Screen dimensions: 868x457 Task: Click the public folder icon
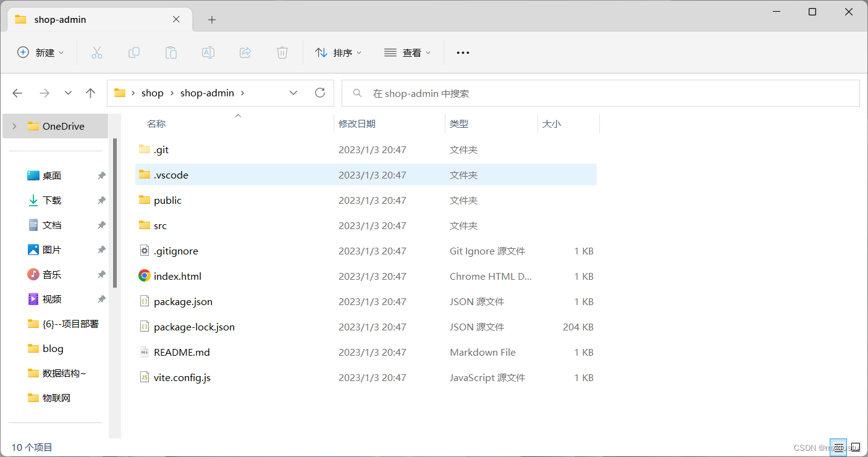click(145, 199)
